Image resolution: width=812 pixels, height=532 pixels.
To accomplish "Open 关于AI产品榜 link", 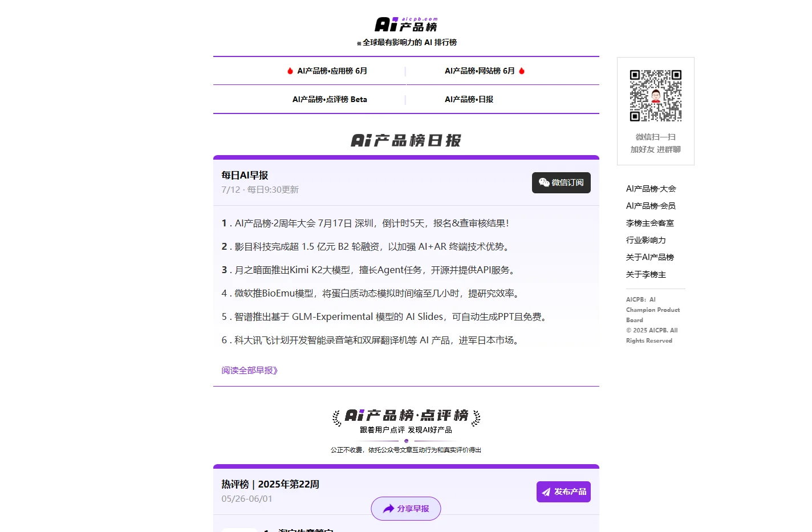I will pyautogui.click(x=650, y=257).
